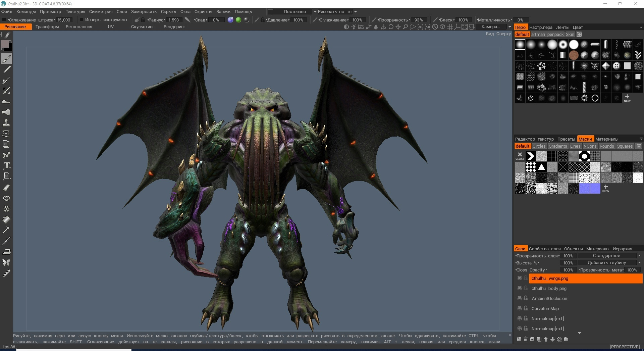The width and height of the screenshot is (644, 351).
Task: Click the light bulb lighting icon
Action: pyautogui.click(x=354, y=27)
